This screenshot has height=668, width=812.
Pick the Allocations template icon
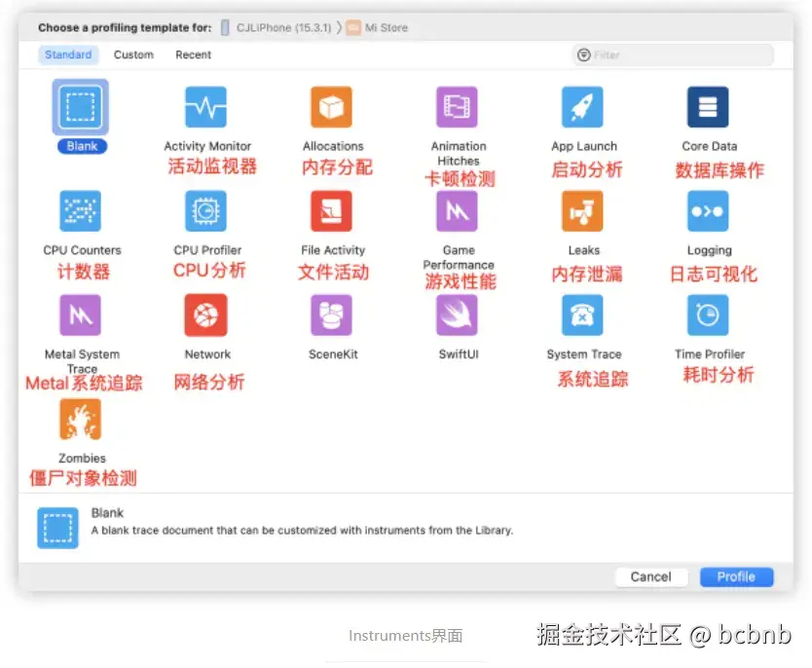(331, 107)
